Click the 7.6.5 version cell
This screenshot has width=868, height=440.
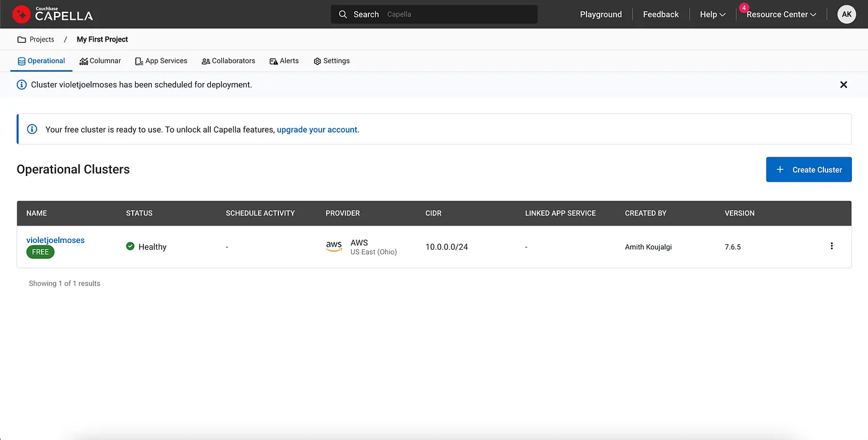(x=733, y=247)
